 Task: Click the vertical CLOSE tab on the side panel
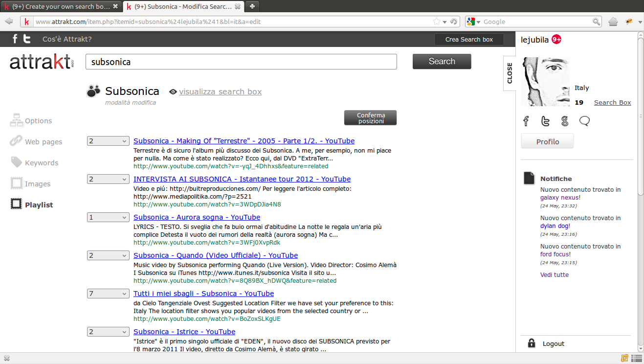tap(510, 73)
